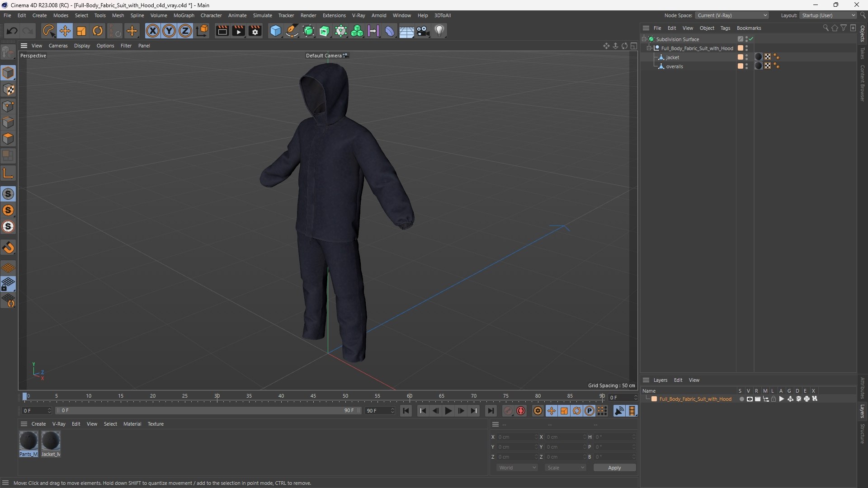
Task: Select the Jacket_M material thumbnail
Action: 51,444
